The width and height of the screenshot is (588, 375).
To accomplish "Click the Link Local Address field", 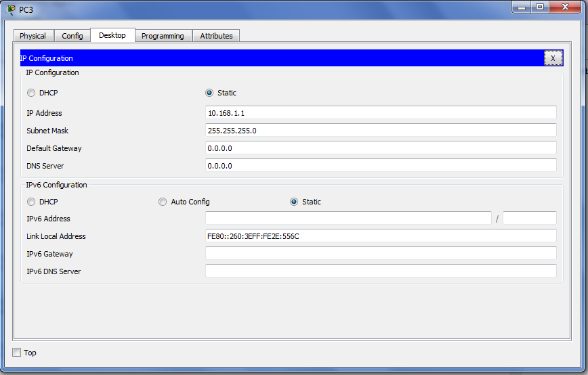I will click(381, 236).
